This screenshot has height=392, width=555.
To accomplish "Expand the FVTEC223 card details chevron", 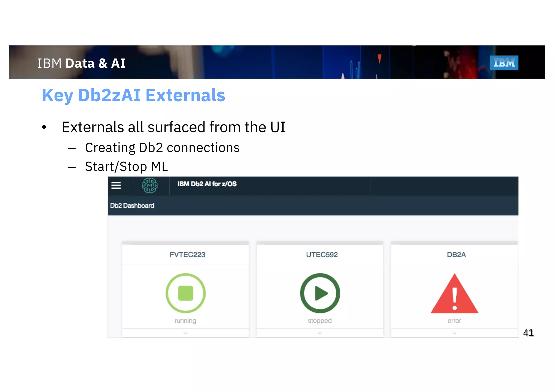I will pos(185,333).
